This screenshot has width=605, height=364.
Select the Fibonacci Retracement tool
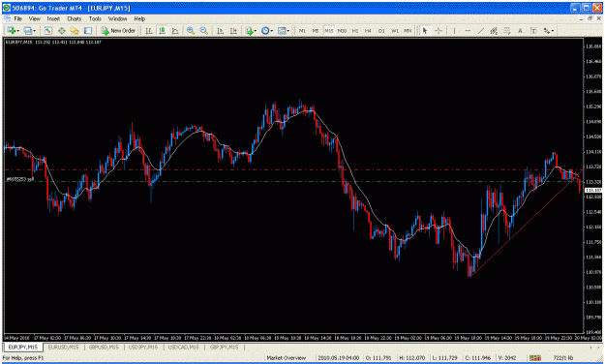click(507, 31)
